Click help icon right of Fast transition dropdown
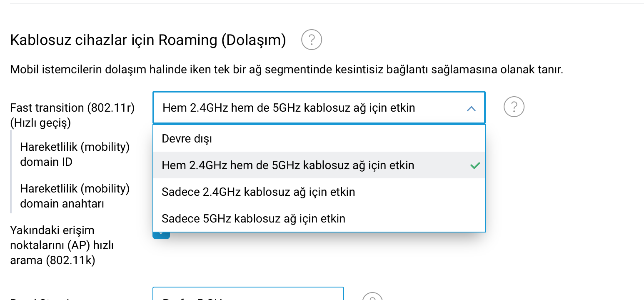The width and height of the screenshot is (644, 300). coord(514,107)
